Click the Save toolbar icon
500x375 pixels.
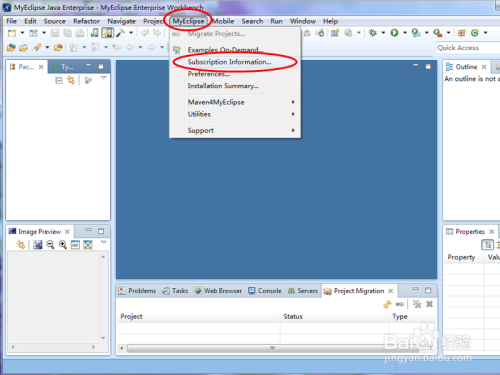pos(55,33)
